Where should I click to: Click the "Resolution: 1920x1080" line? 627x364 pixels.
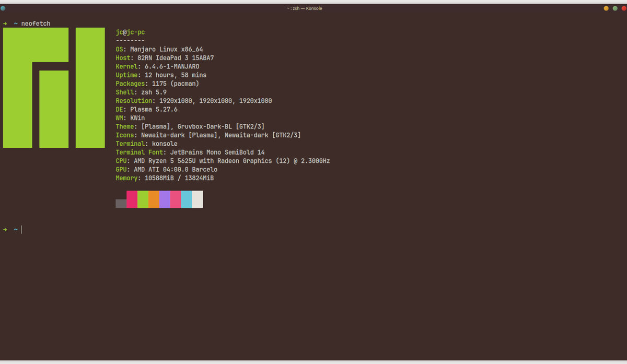click(194, 101)
